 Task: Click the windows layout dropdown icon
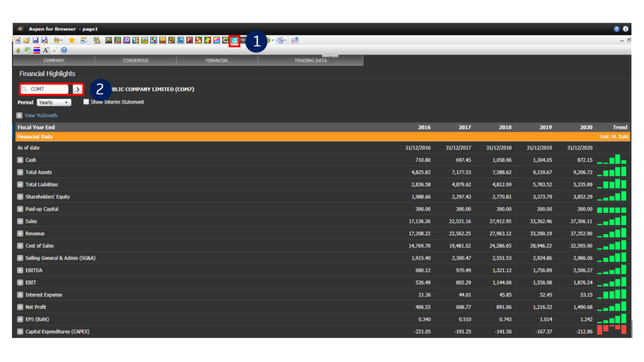pos(281,41)
